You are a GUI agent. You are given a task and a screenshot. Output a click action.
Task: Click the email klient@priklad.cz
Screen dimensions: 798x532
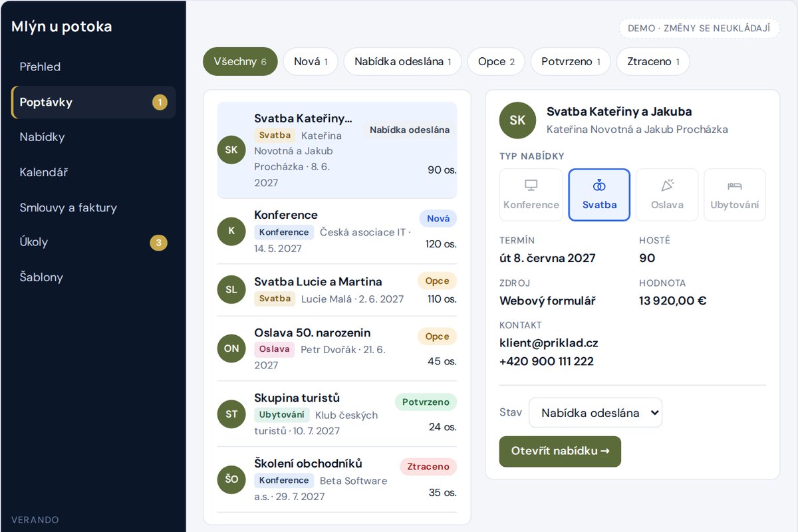pos(549,343)
